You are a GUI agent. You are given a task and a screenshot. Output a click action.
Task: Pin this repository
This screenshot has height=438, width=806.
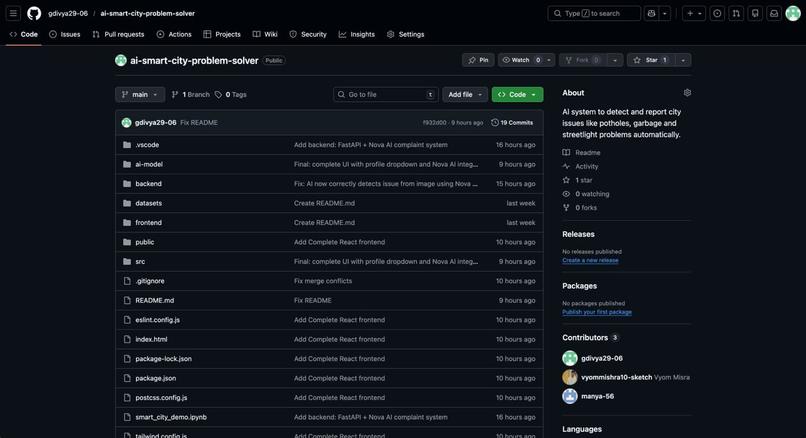tap(478, 60)
